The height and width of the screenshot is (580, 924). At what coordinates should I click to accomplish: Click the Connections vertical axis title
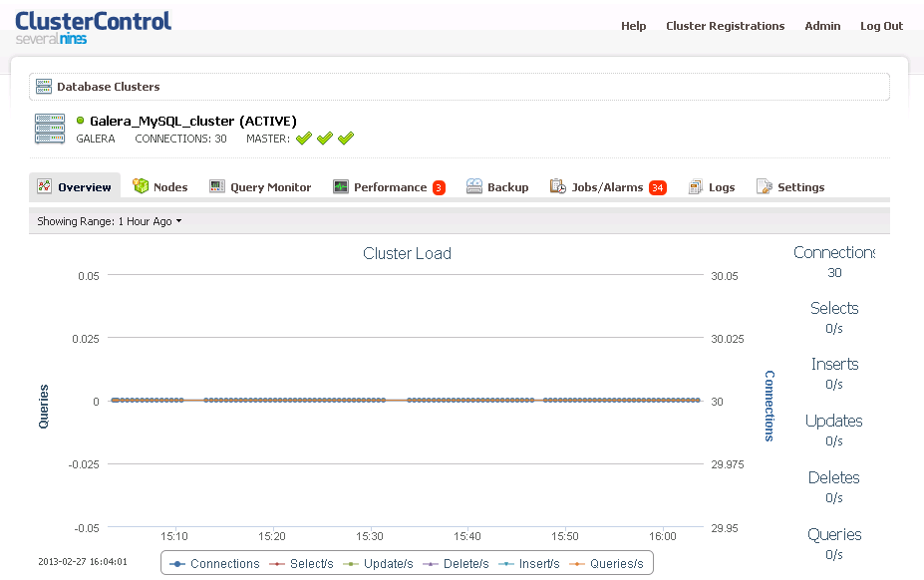point(770,407)
